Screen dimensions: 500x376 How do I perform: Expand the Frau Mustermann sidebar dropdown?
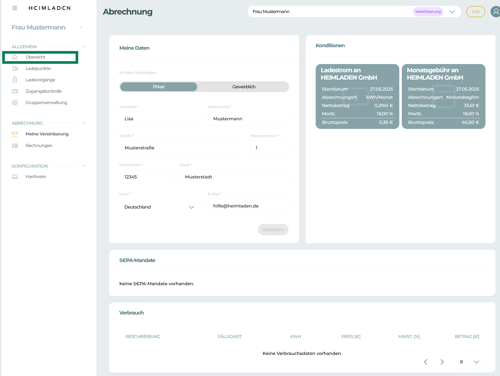[x=81, y=27]
